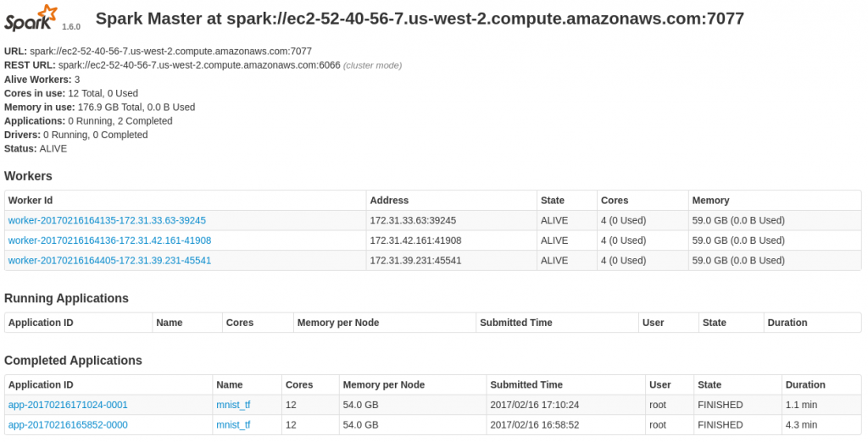Image resolution: width=868 pixels, height=442 pixels.
Task: Click Cores cell of worker 172.31.33.63
Action: tap(623, 220)
